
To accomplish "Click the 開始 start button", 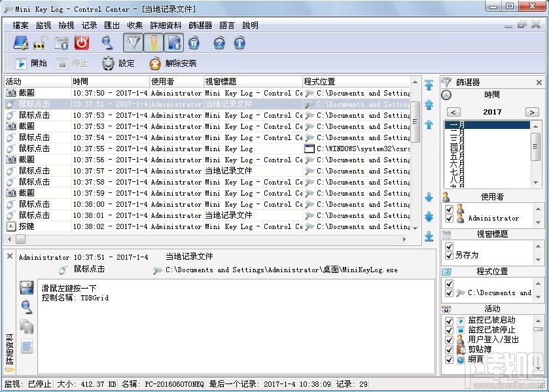I will (31, 63).
